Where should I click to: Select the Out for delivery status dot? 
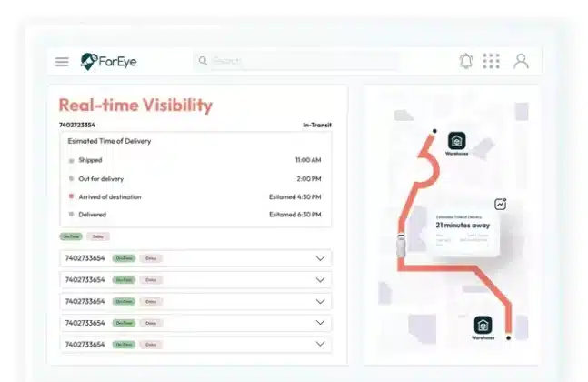pos(71,178)
